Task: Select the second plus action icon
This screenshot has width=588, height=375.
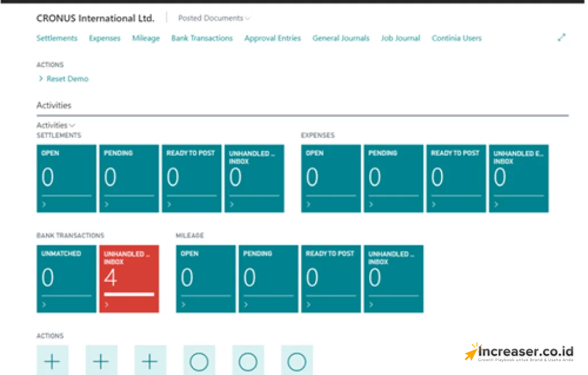Action: [x=101, y=361]
